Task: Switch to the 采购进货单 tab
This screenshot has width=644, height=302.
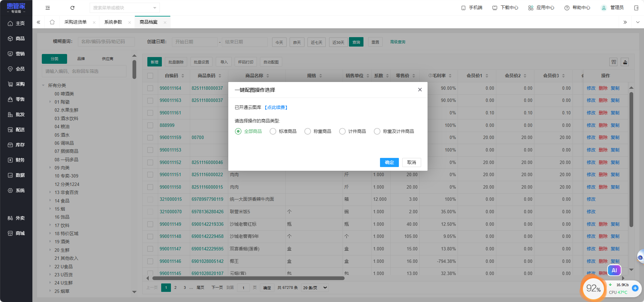Action: 76,22
